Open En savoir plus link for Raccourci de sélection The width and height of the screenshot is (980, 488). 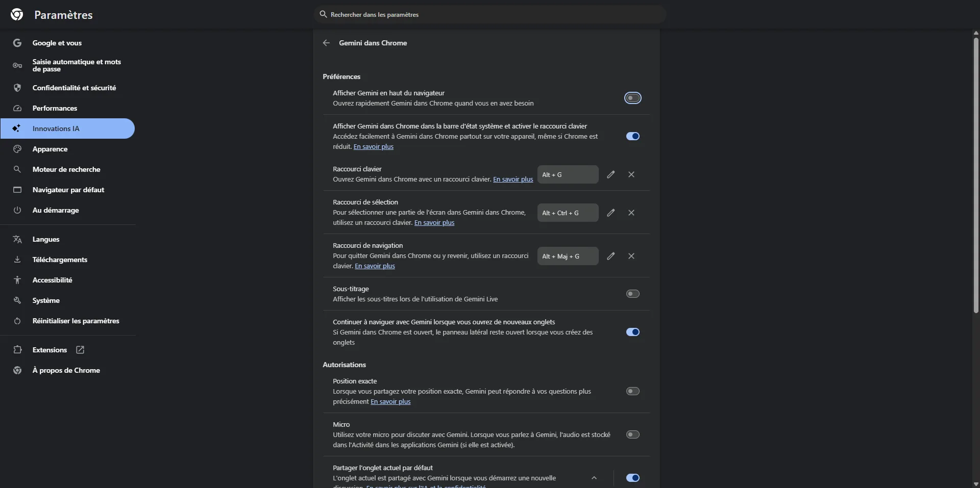click(x=434, y=223)
